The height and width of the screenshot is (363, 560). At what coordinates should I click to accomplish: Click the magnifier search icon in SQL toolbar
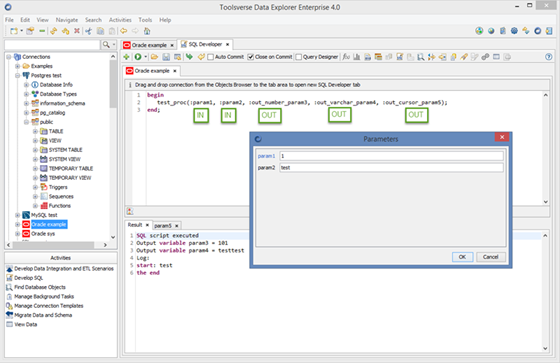(x=421, y=57)
